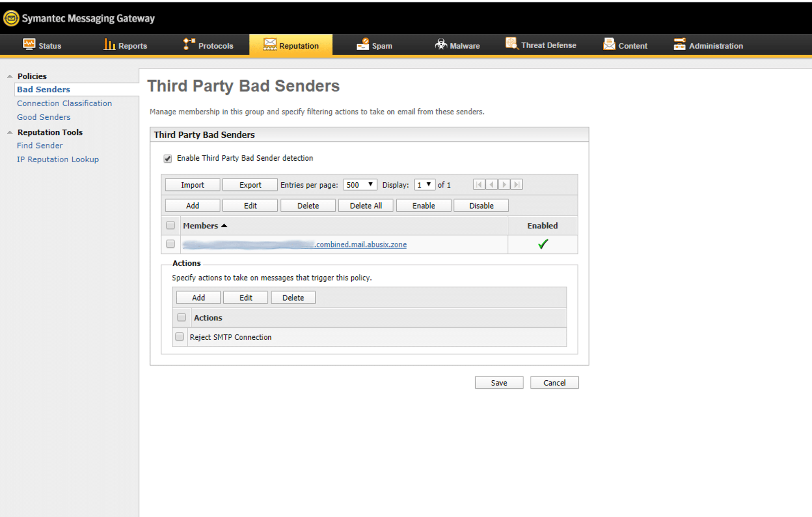Click the members Delete button

coord(308,205)
